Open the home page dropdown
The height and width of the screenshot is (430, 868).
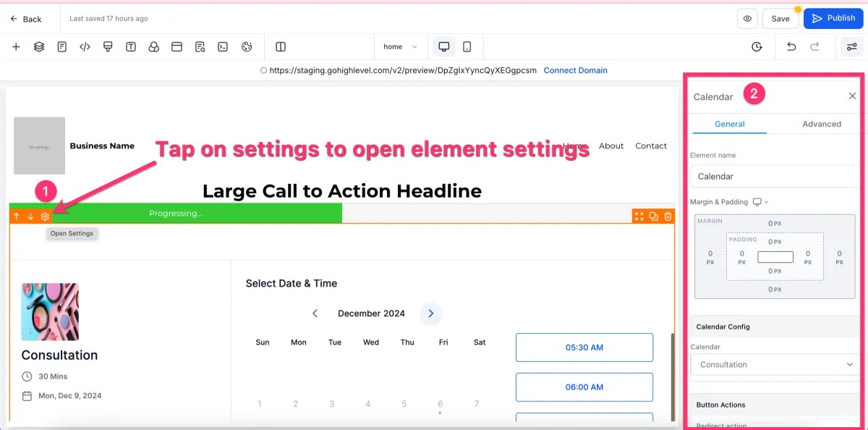click(x=400, y=47)
